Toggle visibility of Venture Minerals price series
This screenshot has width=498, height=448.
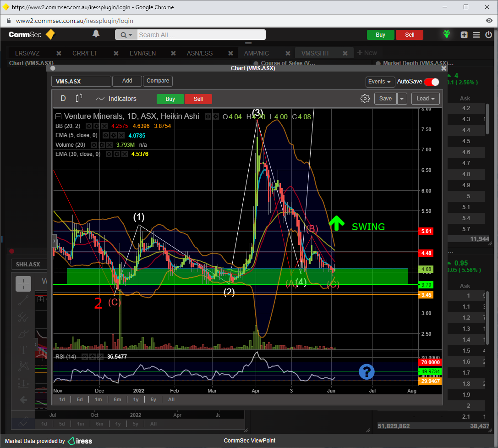[x=208, y=116]
